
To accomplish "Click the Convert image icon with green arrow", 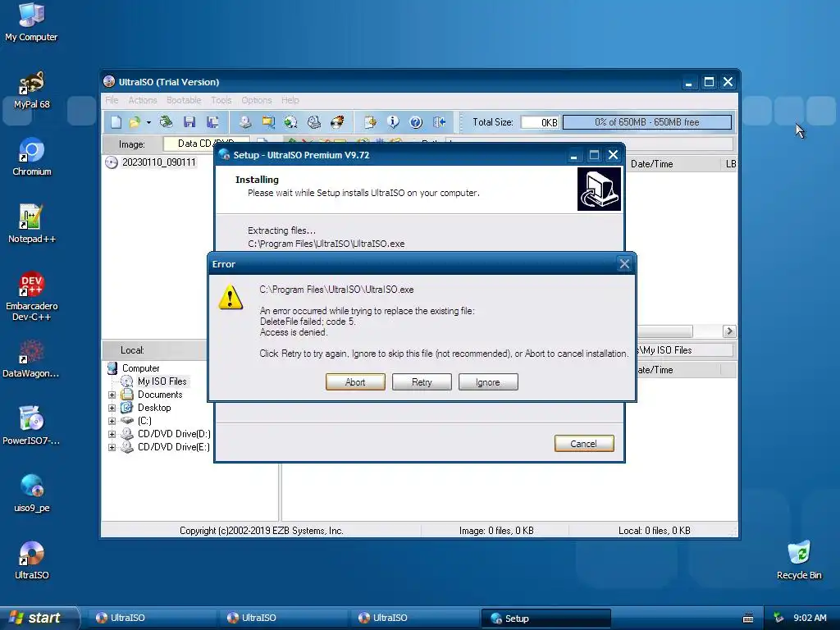I will 291,122.
